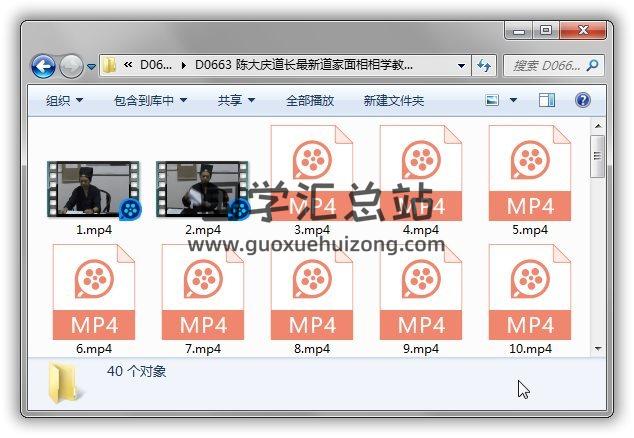Open the address bar history dropdown
Image resolution: width=634 pixels, height=438 pixels.
tap(461, 66)
